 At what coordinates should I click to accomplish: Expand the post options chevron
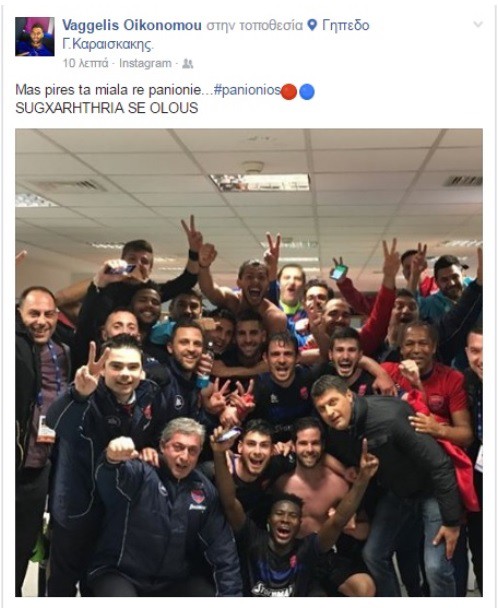click(478, 25)
